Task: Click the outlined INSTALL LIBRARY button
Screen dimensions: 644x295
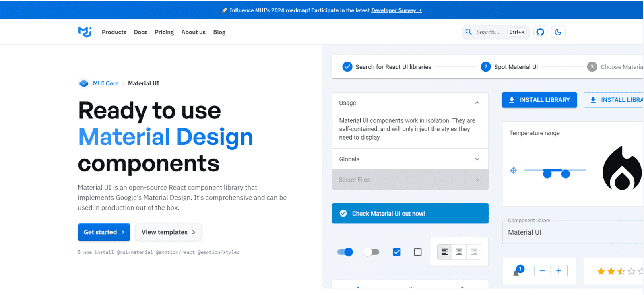Action: coord(613,100)
